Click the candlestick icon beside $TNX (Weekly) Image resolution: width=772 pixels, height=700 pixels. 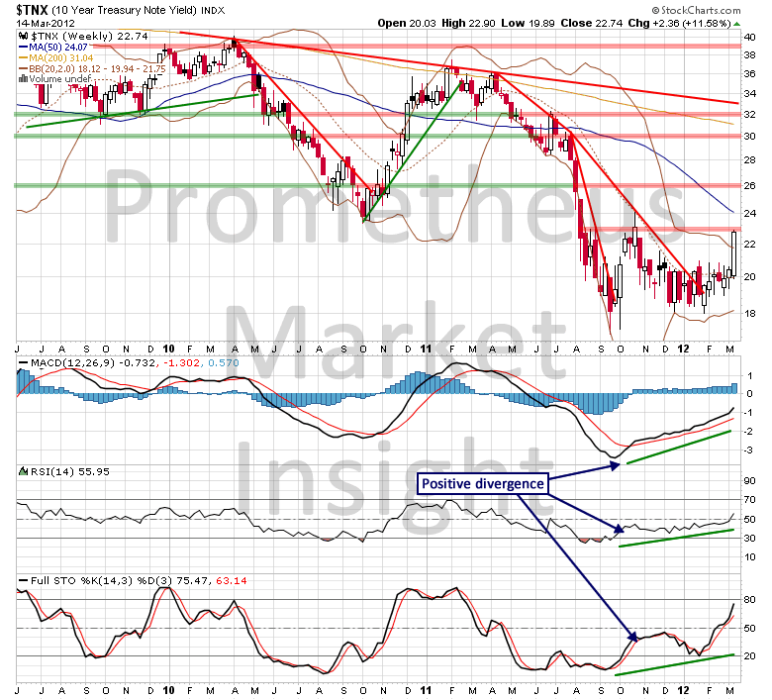click(x=23, y=36)
